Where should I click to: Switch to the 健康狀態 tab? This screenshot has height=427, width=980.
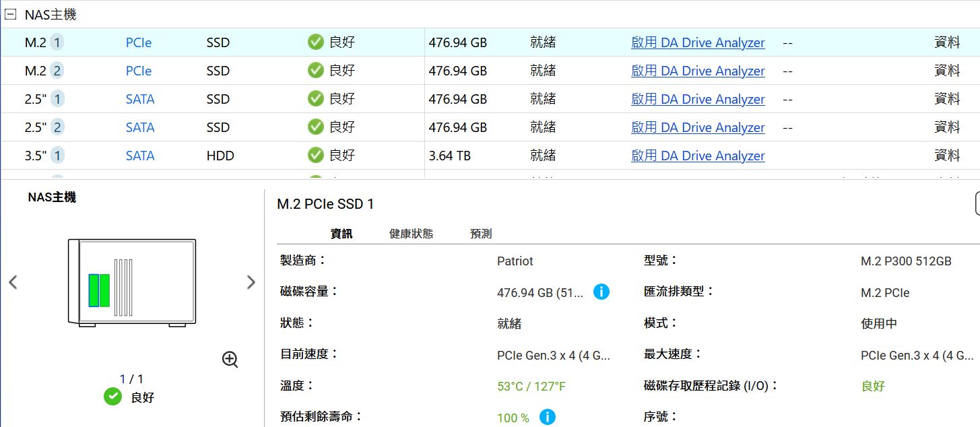point(411,234)
